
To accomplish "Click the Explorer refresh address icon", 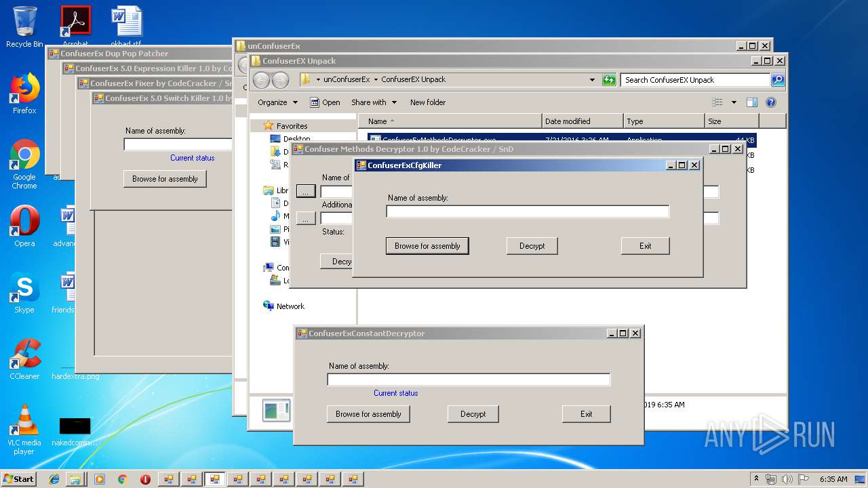I will 609,80.
